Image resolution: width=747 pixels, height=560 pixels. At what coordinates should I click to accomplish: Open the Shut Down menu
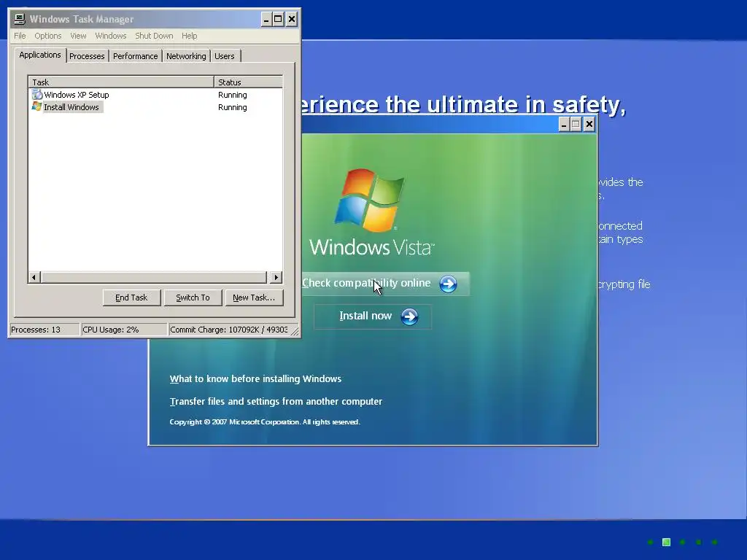pyautogui.click(x=154, y=36)
